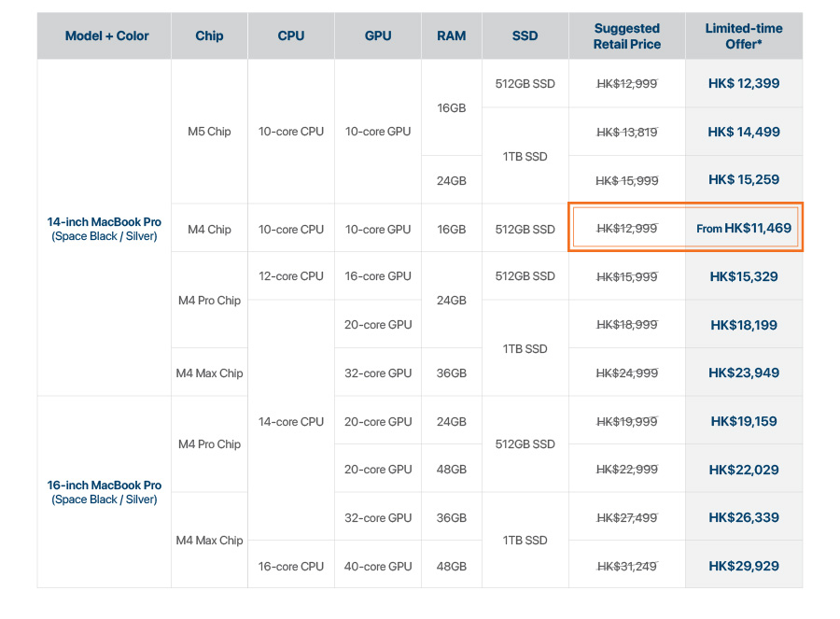Image resolution: width=840 pixels, height=619 pixels.
Task: Select the 40-core GPU cell
Action: click(378, 566)
